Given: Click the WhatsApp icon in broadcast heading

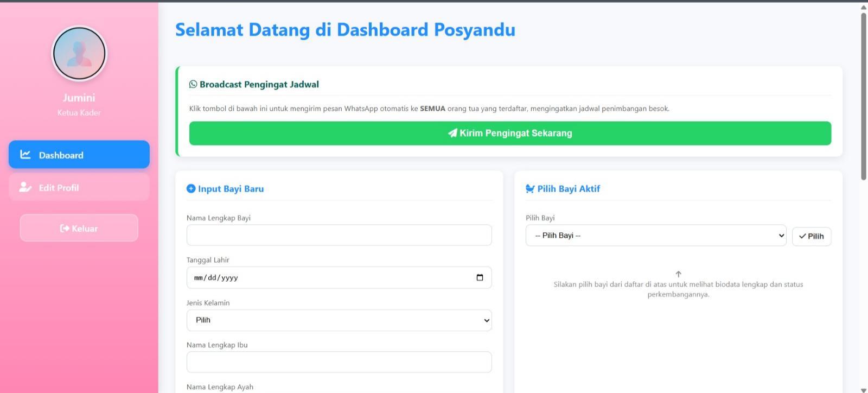Looking at the screenshot, I should point(193,84).
